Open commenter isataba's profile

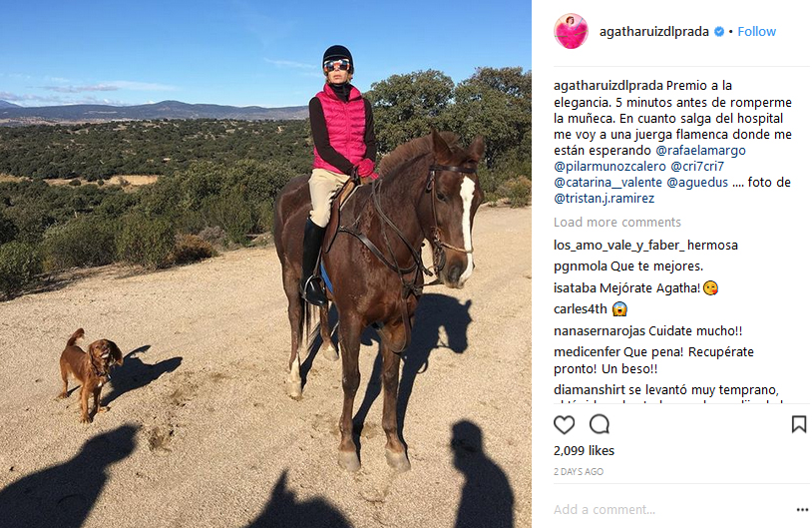tap(575, 288)
